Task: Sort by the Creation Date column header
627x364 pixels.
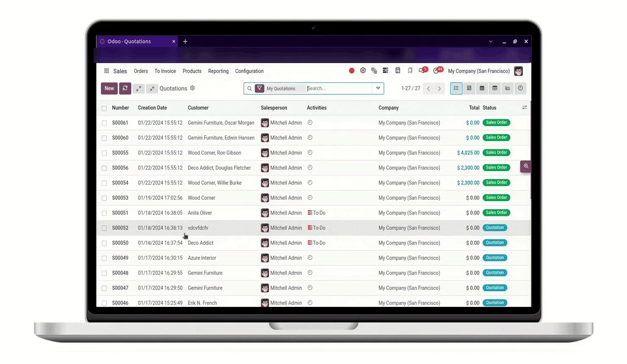Action: [x=152, y=108]
